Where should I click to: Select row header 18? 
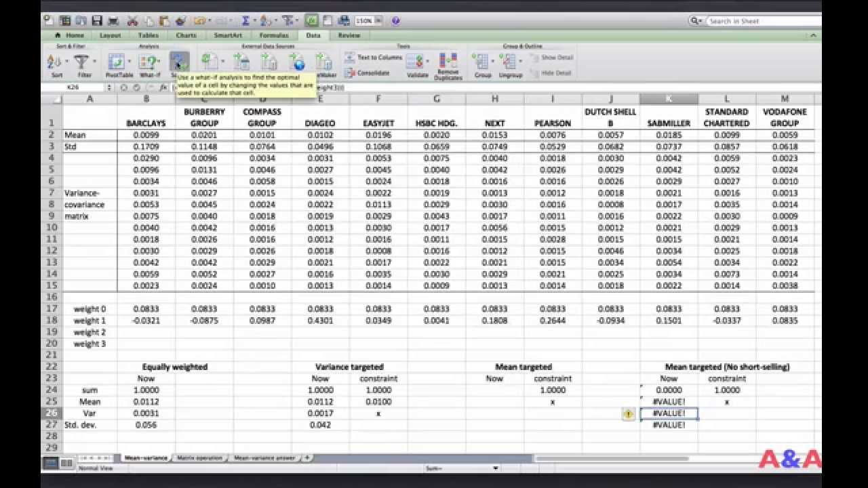[x=51, y=321]
